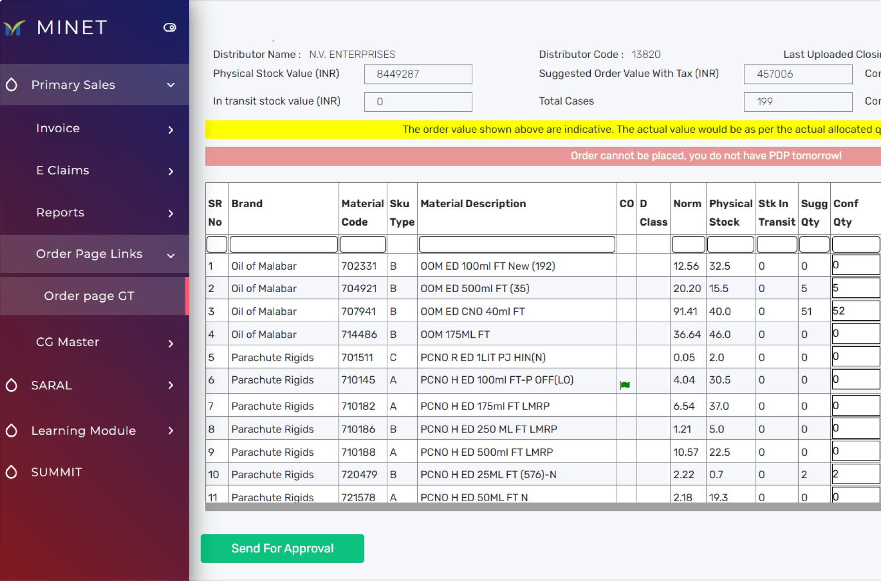Collapse the Primary Sales menu chevron
Image resolution: width=881 pixels, height=588 pixels.
[x=171, y=85]
